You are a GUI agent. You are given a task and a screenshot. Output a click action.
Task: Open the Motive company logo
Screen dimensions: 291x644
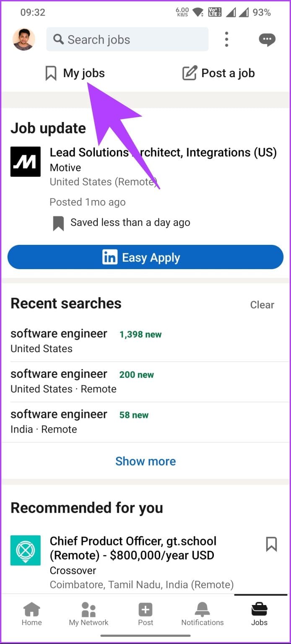26,161
